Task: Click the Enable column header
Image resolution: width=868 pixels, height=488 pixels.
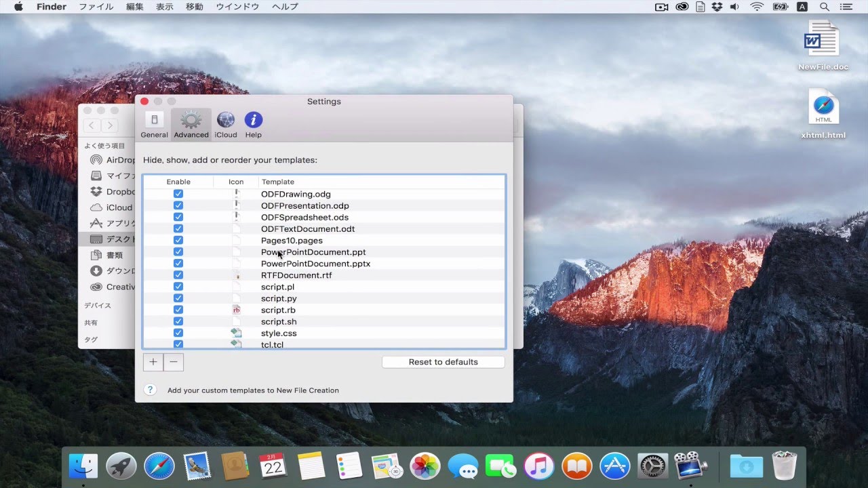Action: 178,182
